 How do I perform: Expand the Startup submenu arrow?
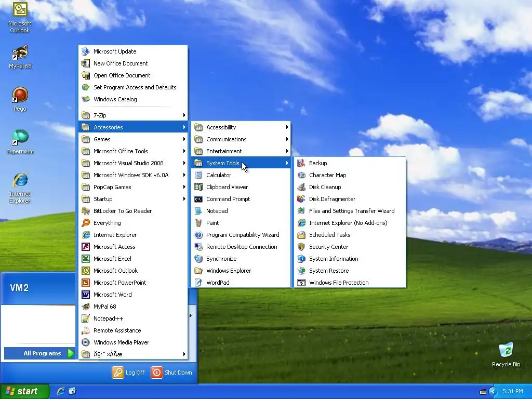[x=184, y=199]
